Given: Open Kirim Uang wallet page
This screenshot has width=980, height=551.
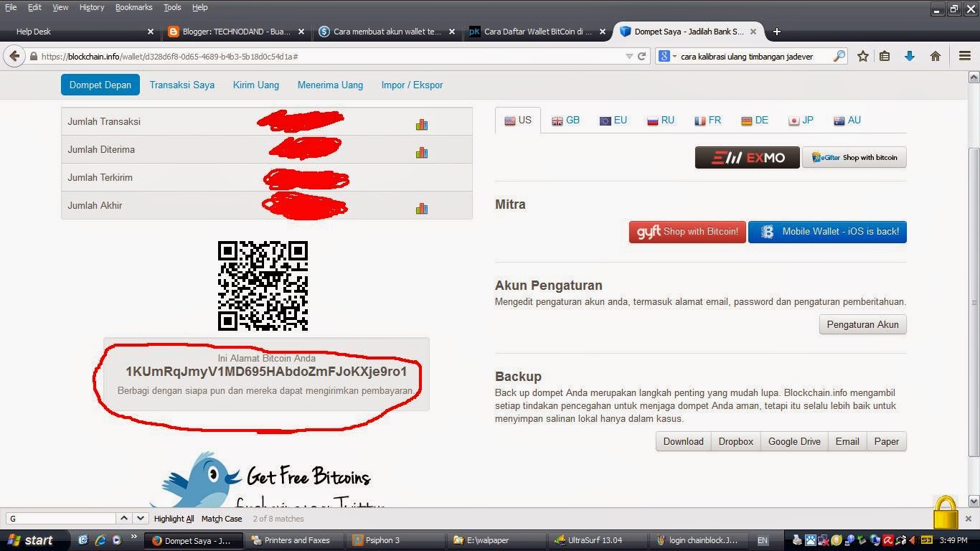Looking at the screenshot, I should point(256,85).
